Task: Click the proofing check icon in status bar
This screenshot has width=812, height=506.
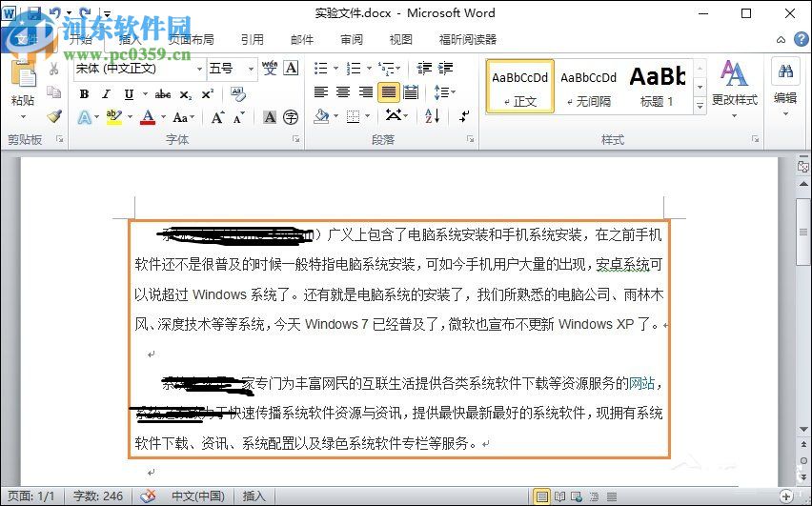Action: pos(148,496)
